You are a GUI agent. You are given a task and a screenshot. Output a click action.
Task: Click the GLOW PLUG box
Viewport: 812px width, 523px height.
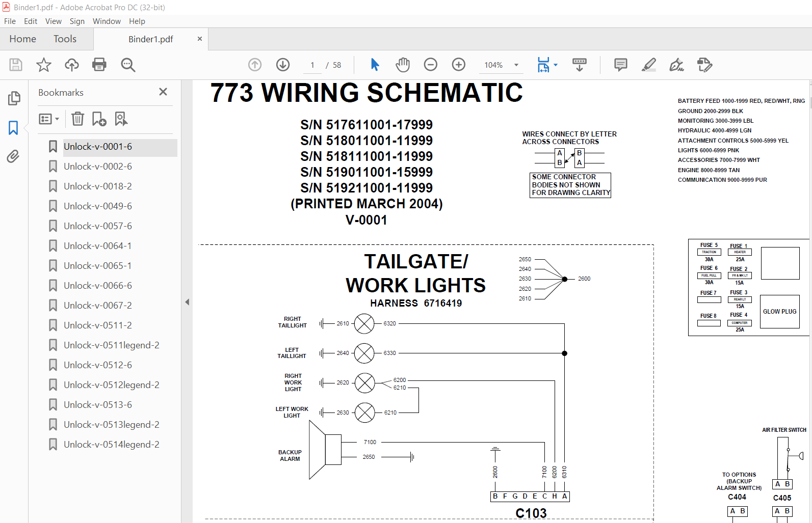(779, 312)
